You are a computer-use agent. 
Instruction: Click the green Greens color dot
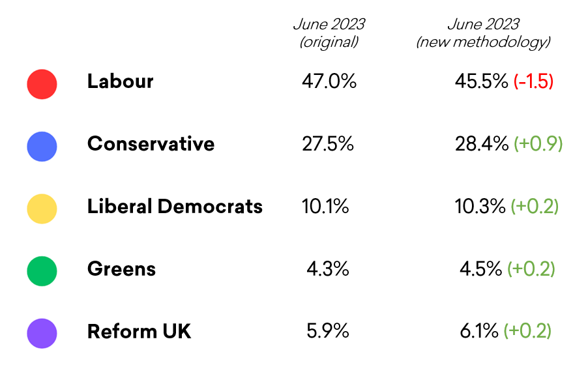tap(42, 270)
